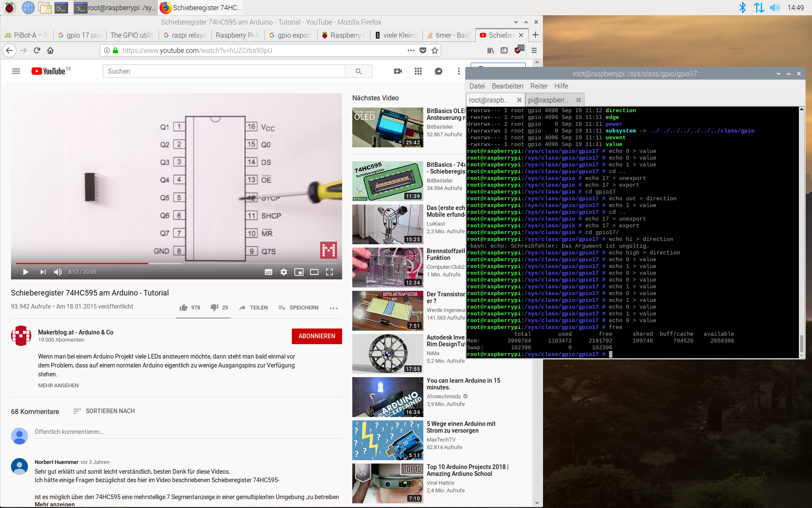The width and height of the screenshot is (812, 508).
Task: Open more actions menu under video
Action: coord(334,308)
